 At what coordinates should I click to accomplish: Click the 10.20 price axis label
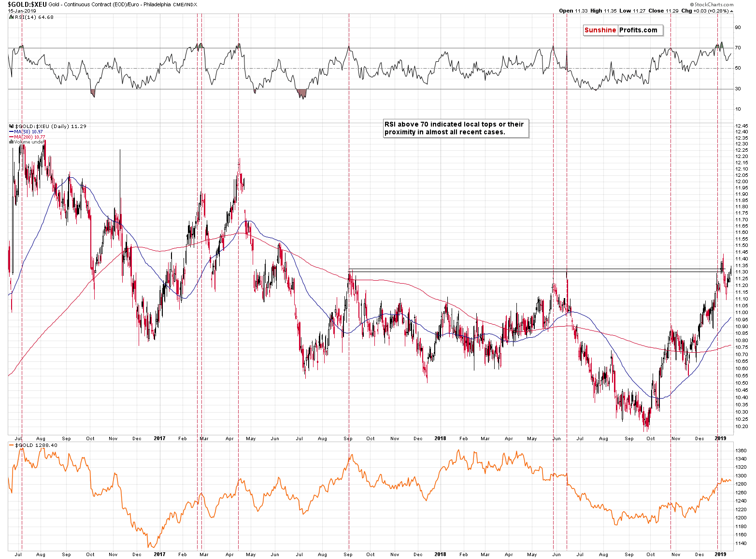pyautogui.click(x=742, y=427)
